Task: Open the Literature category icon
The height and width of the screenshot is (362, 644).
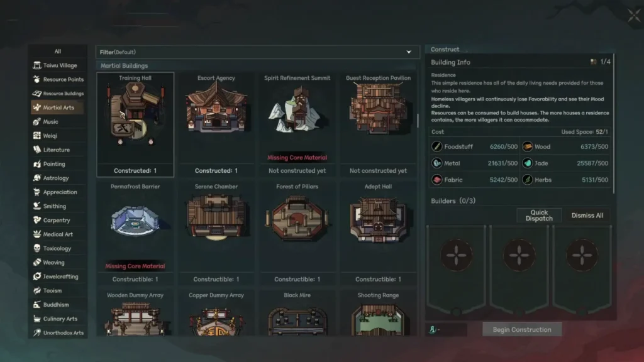Action: point(37,150)
